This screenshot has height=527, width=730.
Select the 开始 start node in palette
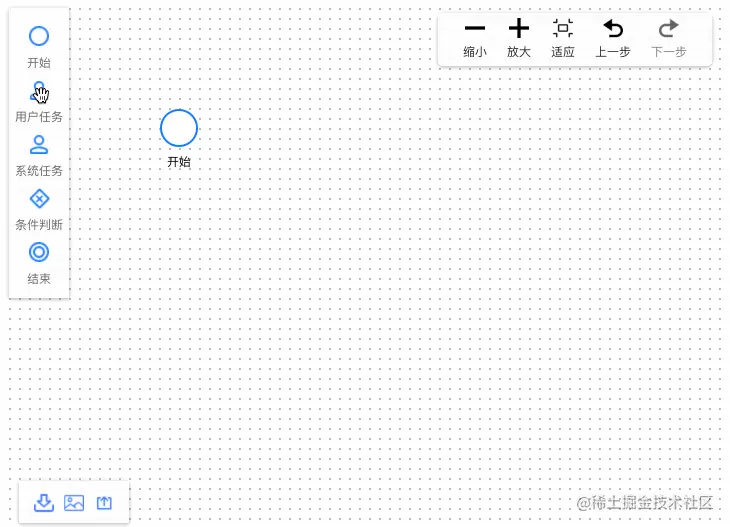tap(39, 36)
